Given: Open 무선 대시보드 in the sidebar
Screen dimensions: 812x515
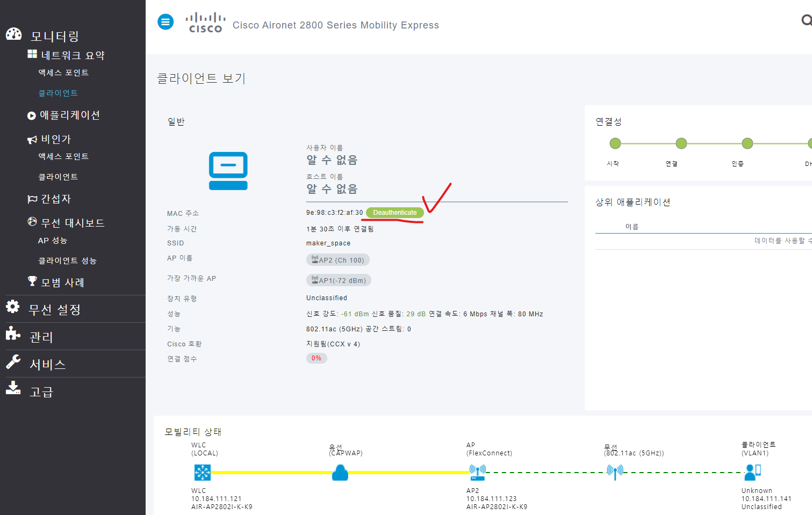Looking at the screenshot, I should pos(73,223).
